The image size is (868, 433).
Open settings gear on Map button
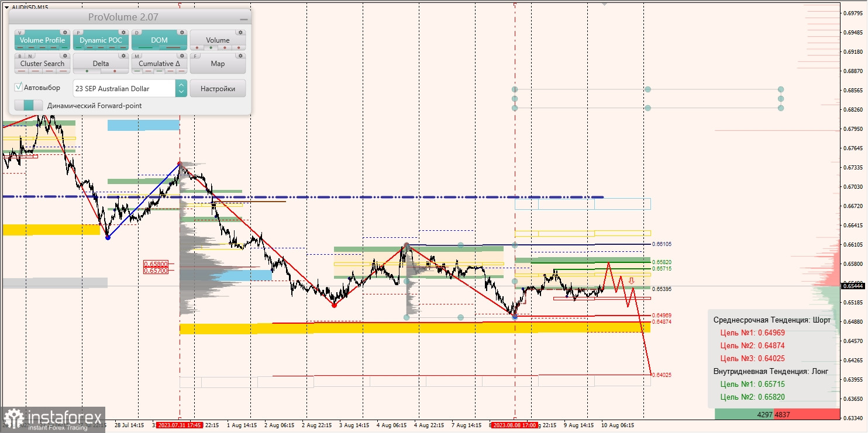coord(240,56)
